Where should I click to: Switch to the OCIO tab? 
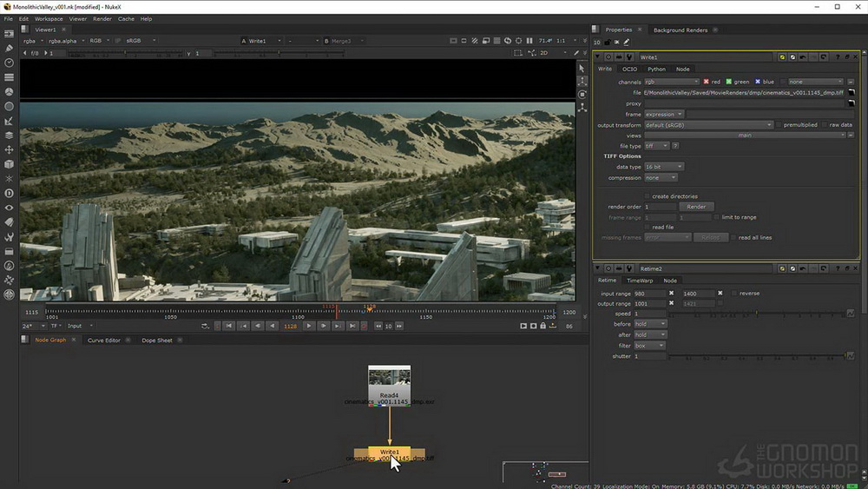pos(629,69)
